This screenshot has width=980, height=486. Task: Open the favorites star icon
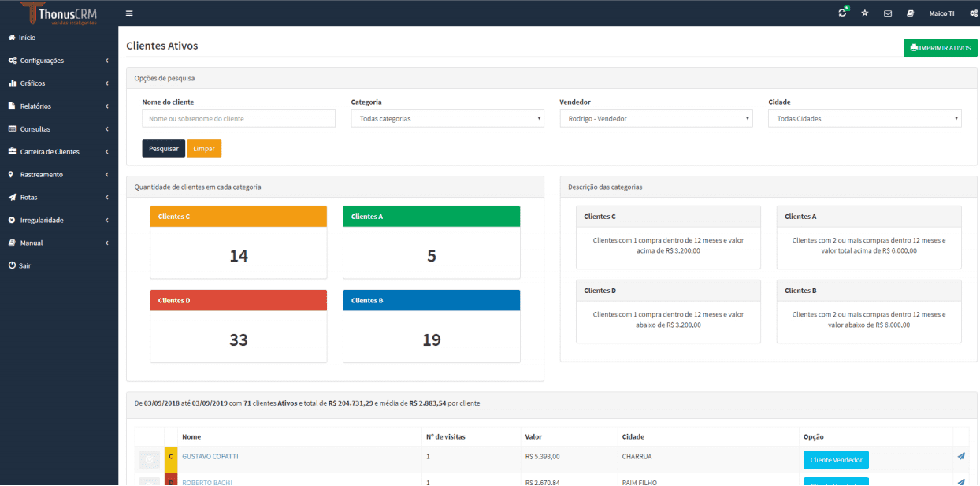click(865, 13)
